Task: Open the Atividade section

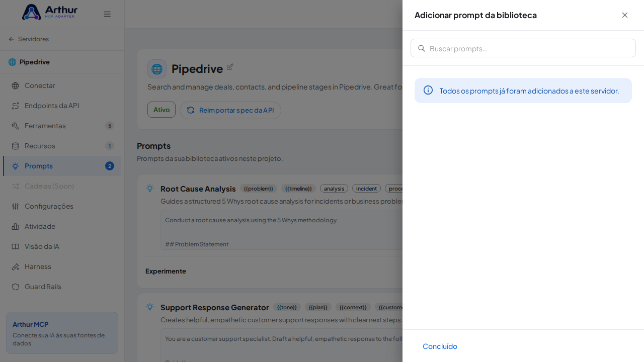Action: pyautogui.click(x=62, y=226)
